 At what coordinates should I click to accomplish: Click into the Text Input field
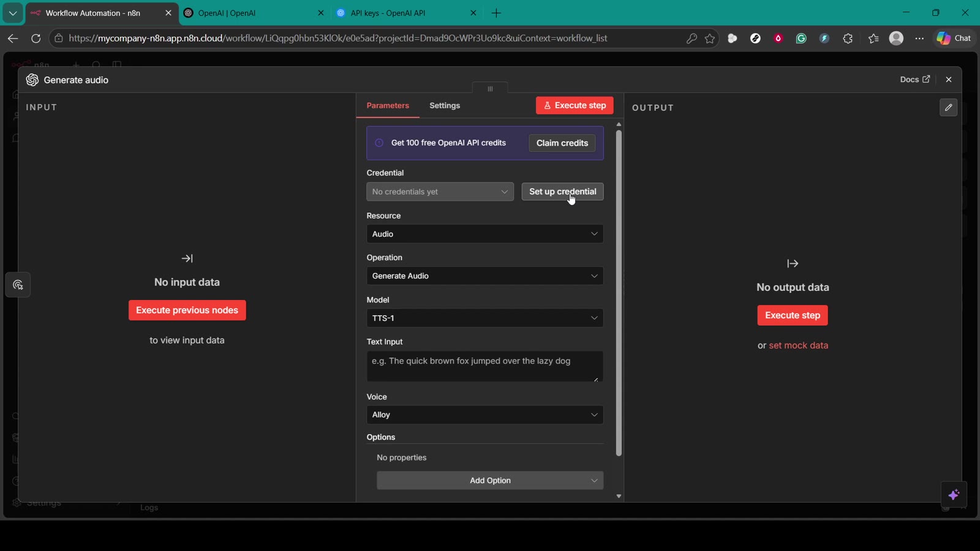484,366
